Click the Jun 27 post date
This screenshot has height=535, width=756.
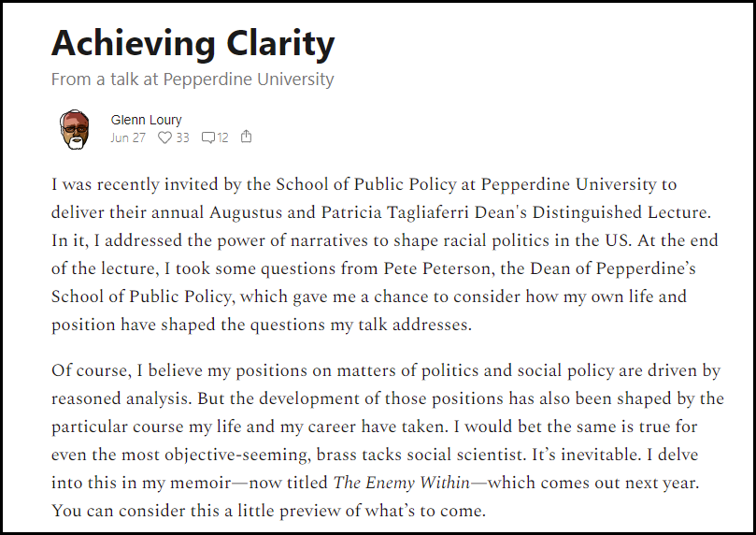click(128, 137)
